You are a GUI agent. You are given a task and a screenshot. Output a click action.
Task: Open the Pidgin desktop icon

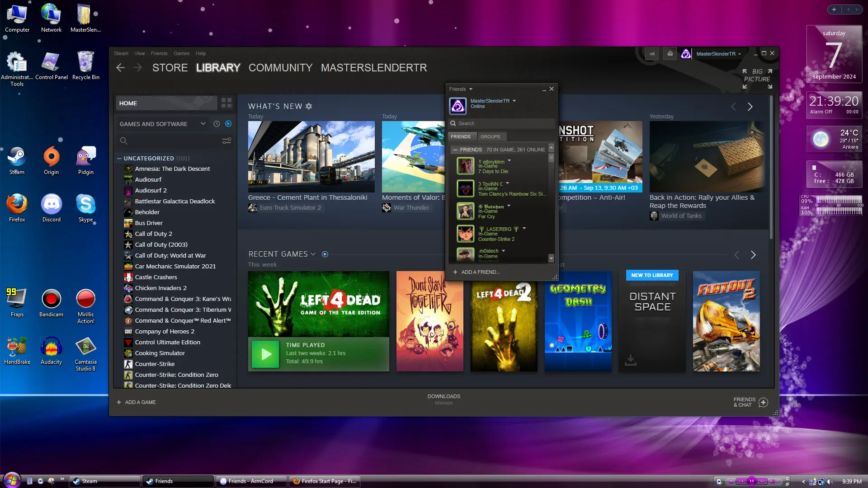click(x=85, y=160)
